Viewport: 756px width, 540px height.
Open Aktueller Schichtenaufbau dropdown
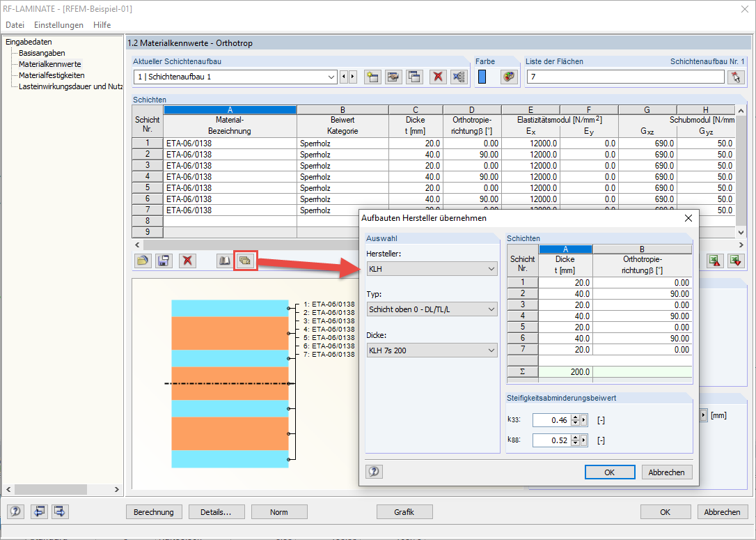[331, 77]
